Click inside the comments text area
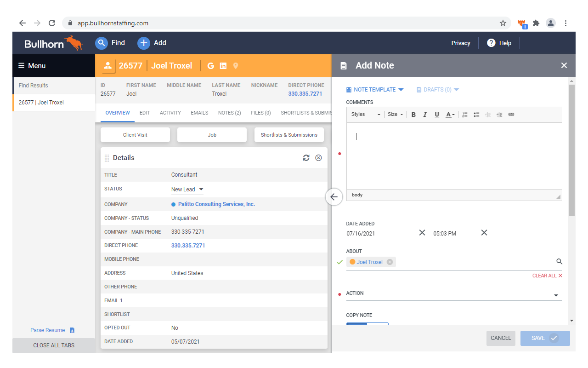The width and height of the screenshot is (588, 368). 454,156
